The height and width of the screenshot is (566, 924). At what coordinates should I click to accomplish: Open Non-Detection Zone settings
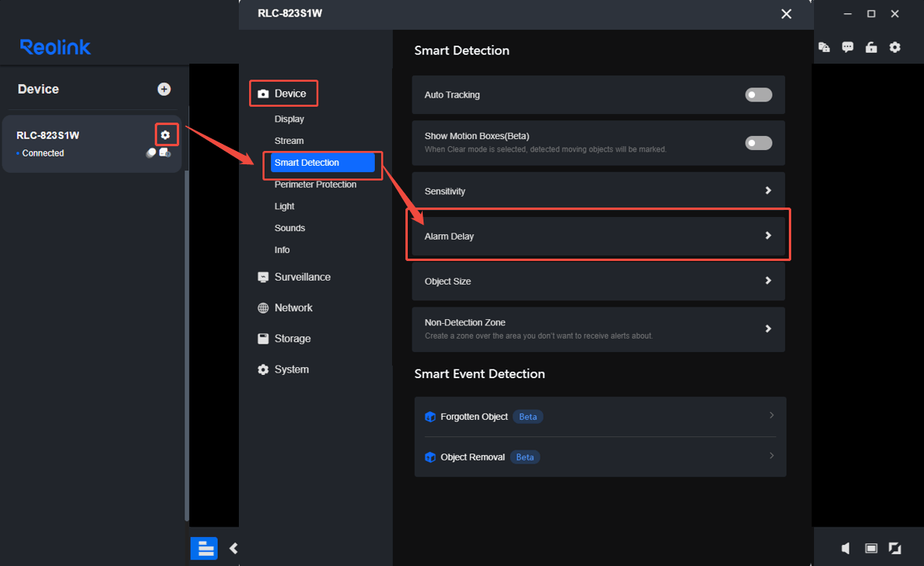tap(598, 329)
